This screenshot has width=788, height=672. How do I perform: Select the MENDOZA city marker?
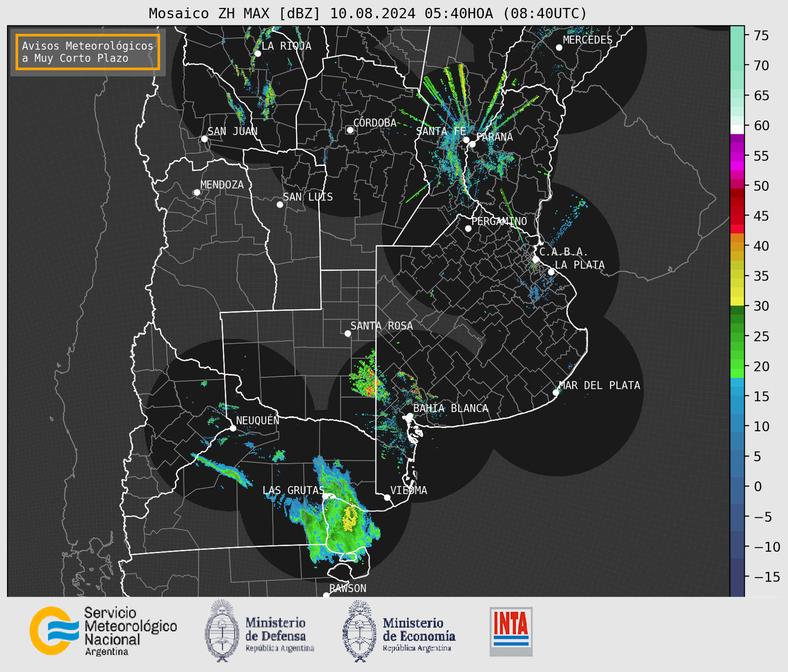pos(197,193)
